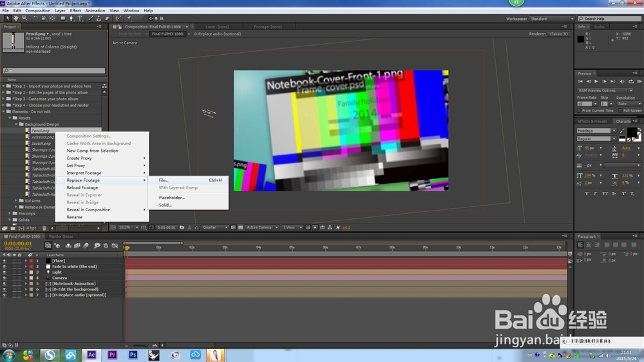Open Premiere Pro from the taskbar
This screenshot has height=362, width=644.
[x=112, y=355]
